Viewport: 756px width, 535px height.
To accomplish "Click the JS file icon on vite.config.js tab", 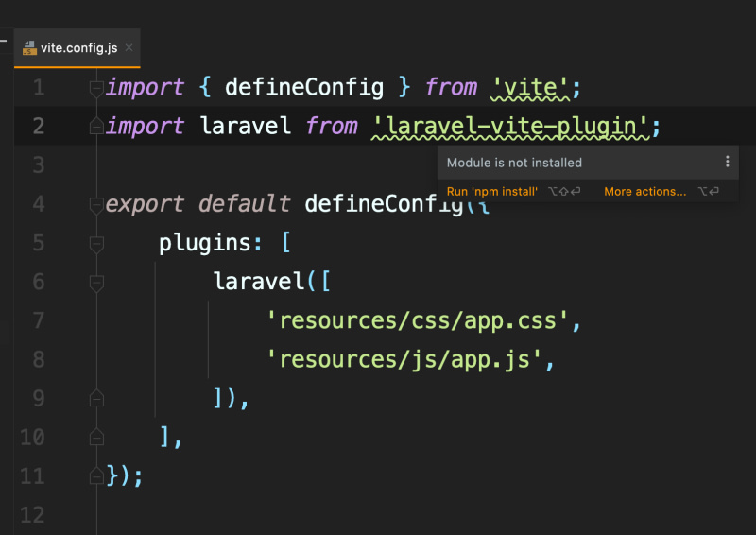I will pyautogui.click(x=29, y=48).
